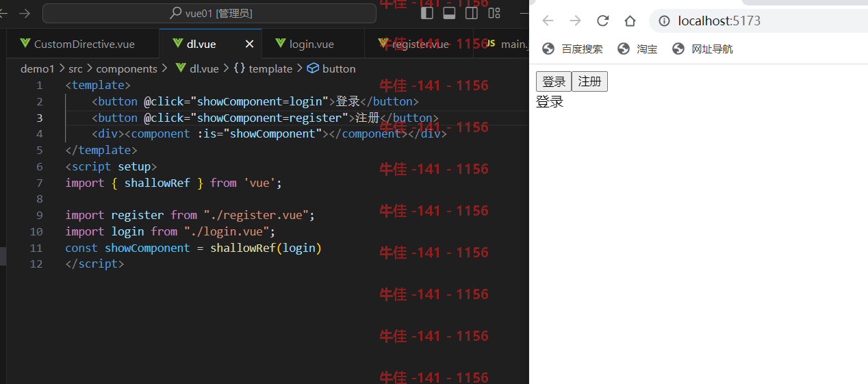This screenshot has width=868, height=384.
Task: Click "./register.vue" import path
Action: [256, 215]
